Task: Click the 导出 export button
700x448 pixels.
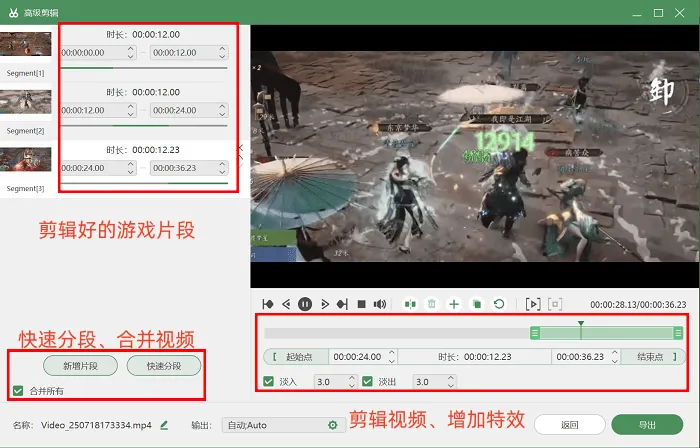Action: tap(647, 425)
